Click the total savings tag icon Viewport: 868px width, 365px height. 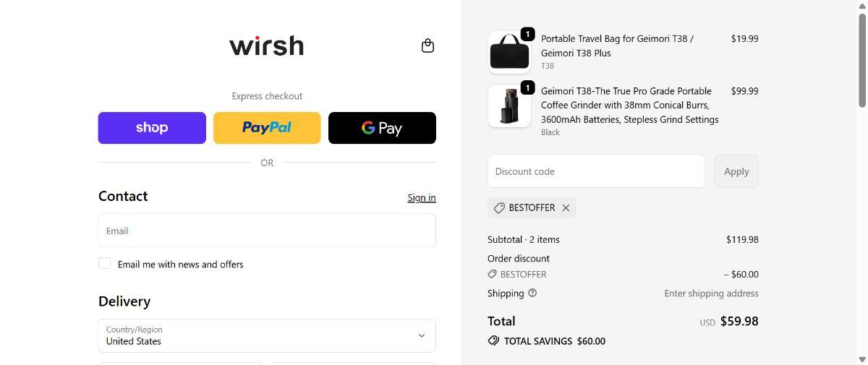pos(494,340)
